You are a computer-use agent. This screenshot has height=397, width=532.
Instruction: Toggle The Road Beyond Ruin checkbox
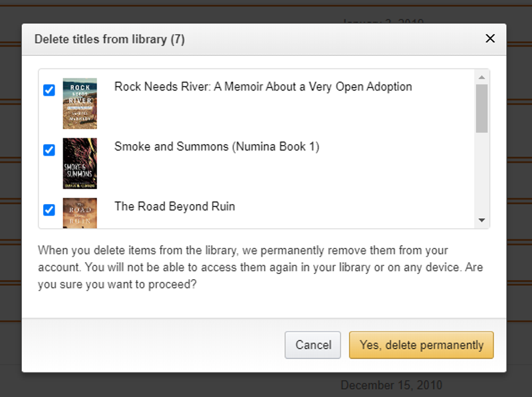49,209
